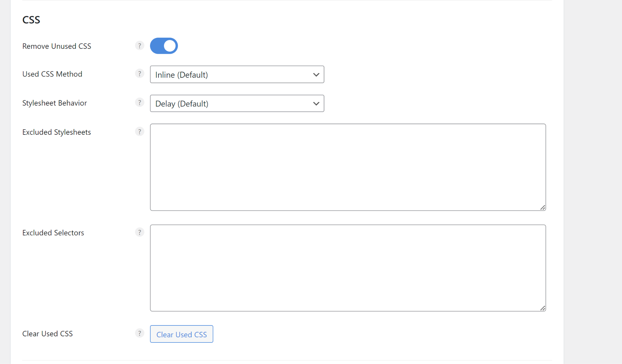Screen dimensions: 622x364
Task: Click help icon next to Remove Unused CSS
Action: click(139, 46)
